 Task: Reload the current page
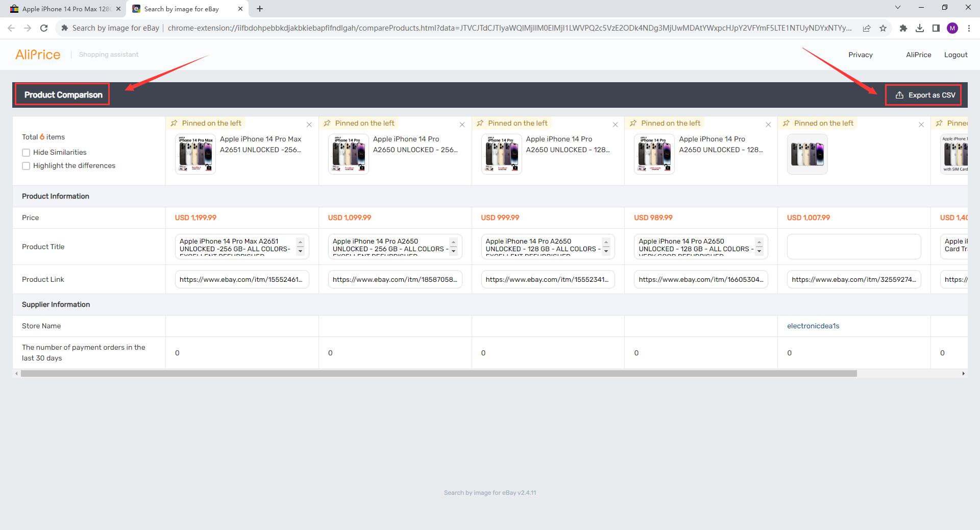click(x=44, y=28)
